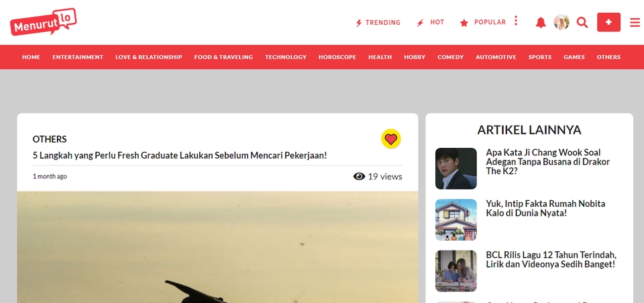
Task: Open the Health category
Action: tap(380, 57)
